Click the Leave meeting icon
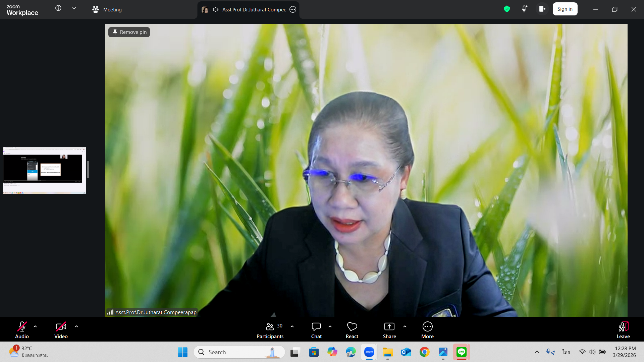644x362 pixels. (x=623, y=327)
